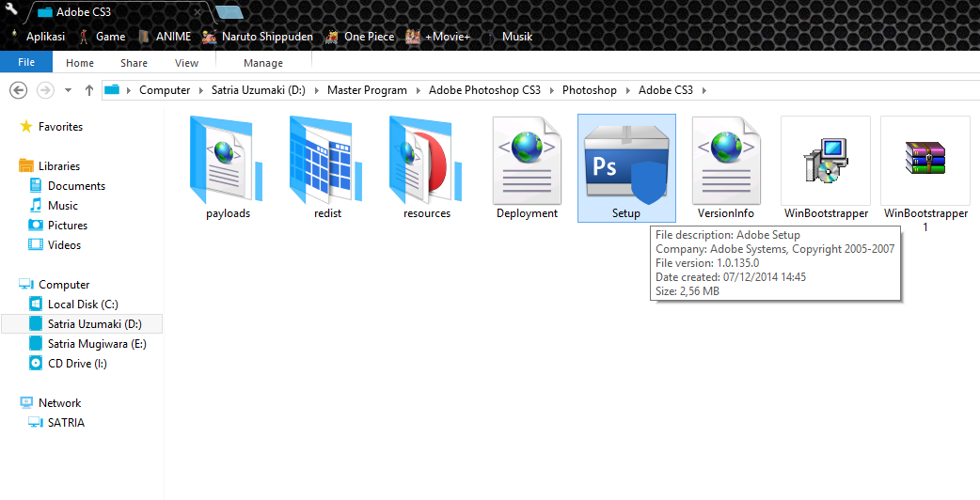This screenshot has height=500, width=980.
Task: Click Photoshop breadcrumb in address bar
Action: [590, 90]
